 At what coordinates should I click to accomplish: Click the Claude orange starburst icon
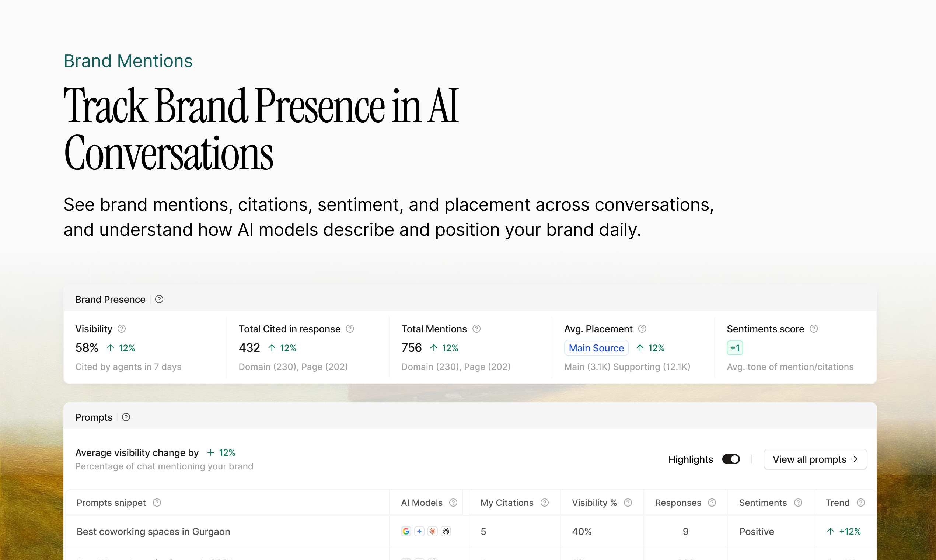433,531
